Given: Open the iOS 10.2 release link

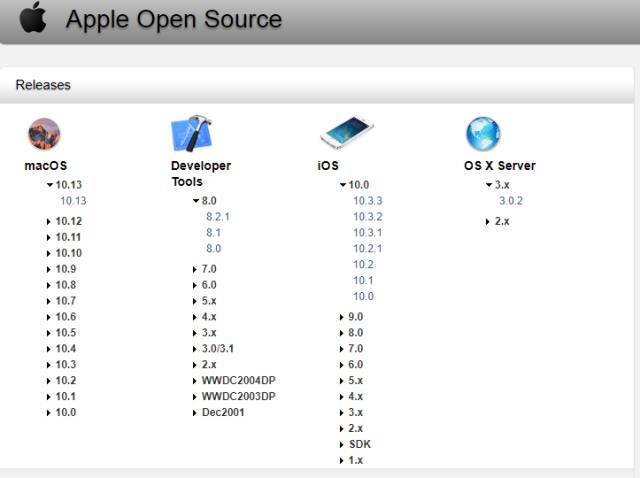Looking at the screenshot, I should pyautogui.click(x=363, y=265).
